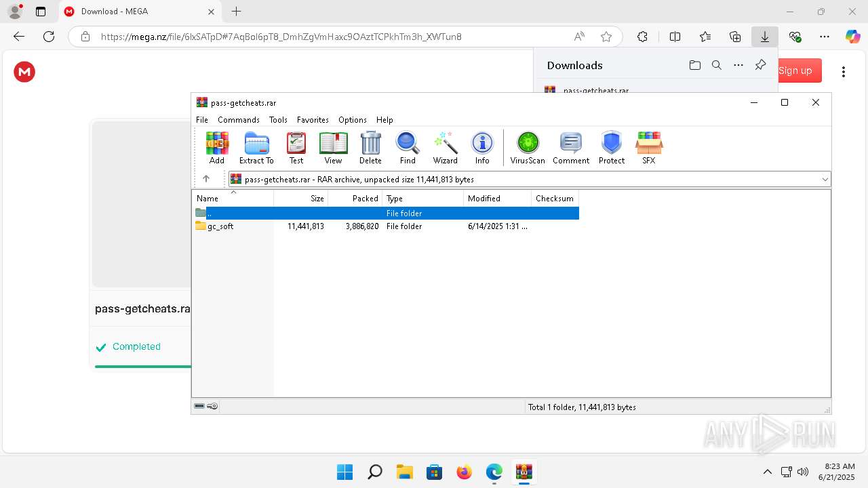
Task: Open the Favorites menu
Action: (313, 119)
